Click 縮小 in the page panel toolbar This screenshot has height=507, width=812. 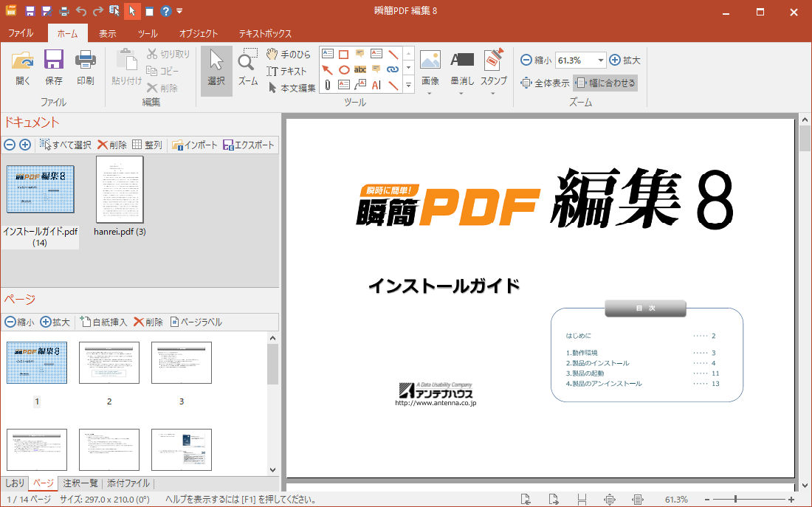tap(19, 322)
